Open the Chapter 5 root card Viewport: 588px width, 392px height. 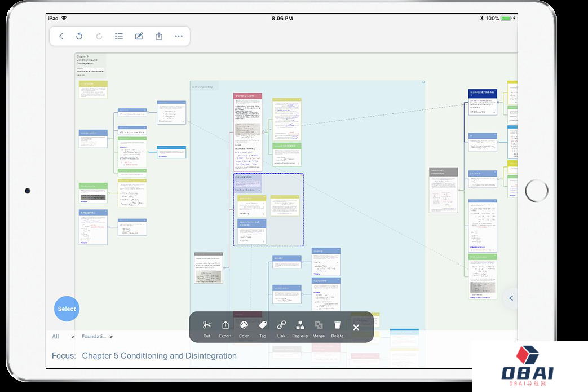(90, 65)
